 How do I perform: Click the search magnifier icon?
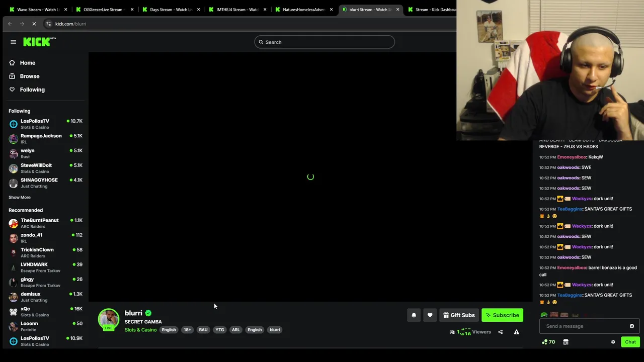261,42
